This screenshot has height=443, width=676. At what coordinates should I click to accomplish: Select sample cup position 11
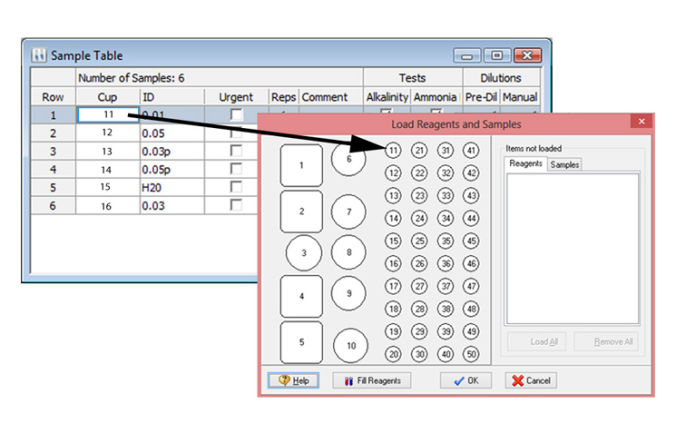393,150
